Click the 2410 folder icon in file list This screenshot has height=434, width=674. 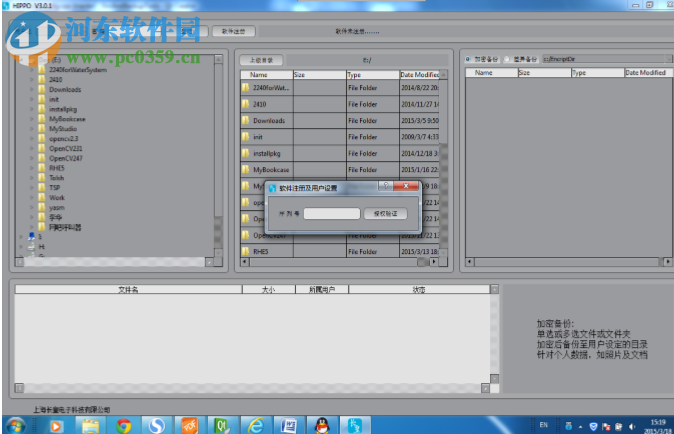click(245, 103)
